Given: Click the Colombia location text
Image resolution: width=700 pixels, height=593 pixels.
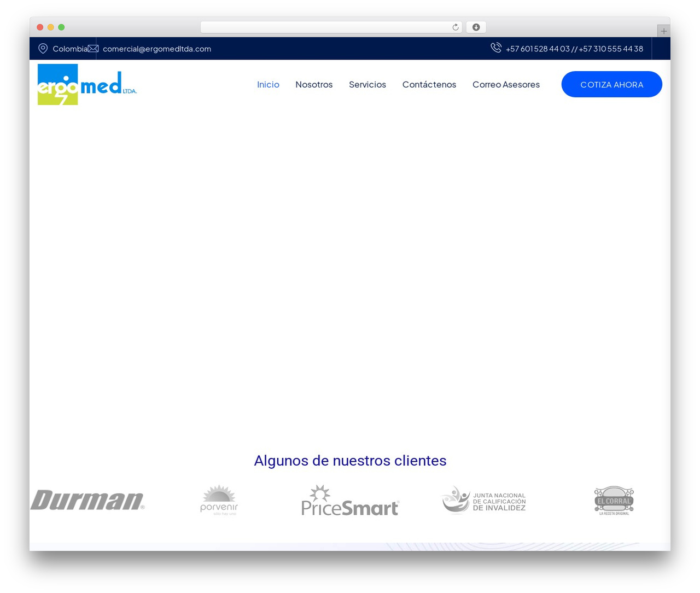Looking at the screenshot, I should (70, 49).
